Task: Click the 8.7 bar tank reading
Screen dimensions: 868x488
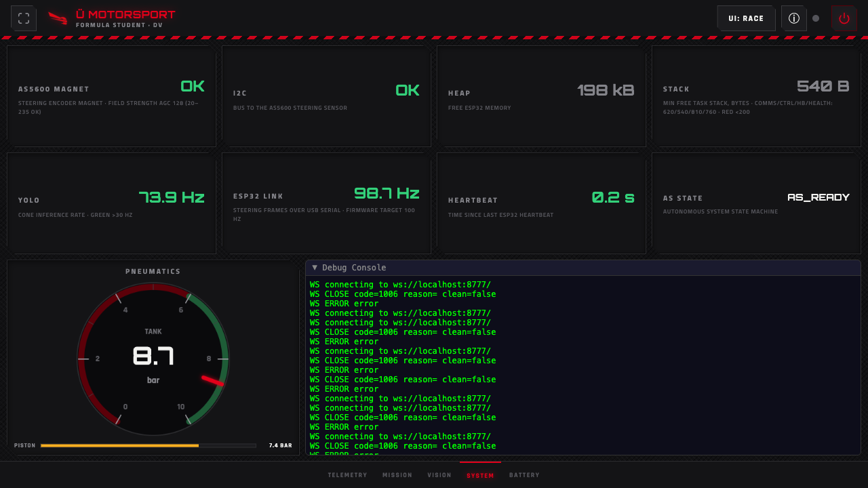Action: [x=153, y=356]
